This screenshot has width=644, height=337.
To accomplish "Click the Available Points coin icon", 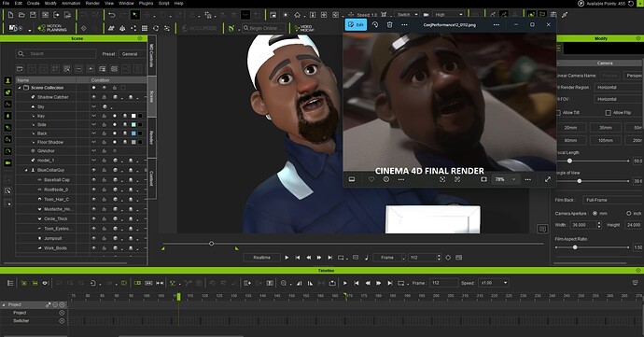I will [581, 4].
